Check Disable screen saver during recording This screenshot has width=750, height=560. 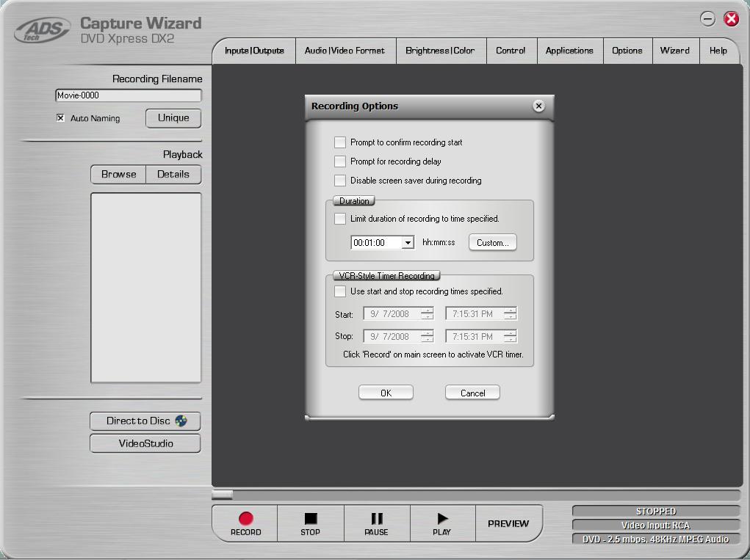pyautogui.click(x=340, y=181)
